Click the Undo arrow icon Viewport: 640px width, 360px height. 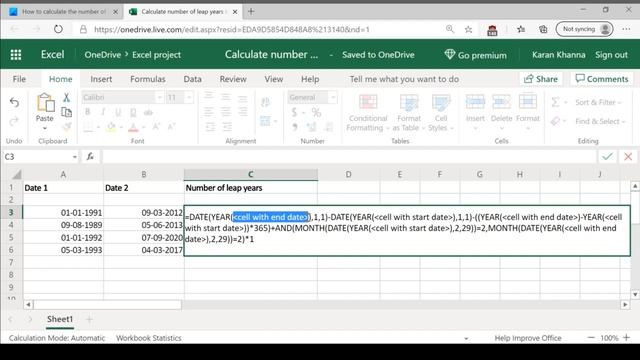(14, 102)
